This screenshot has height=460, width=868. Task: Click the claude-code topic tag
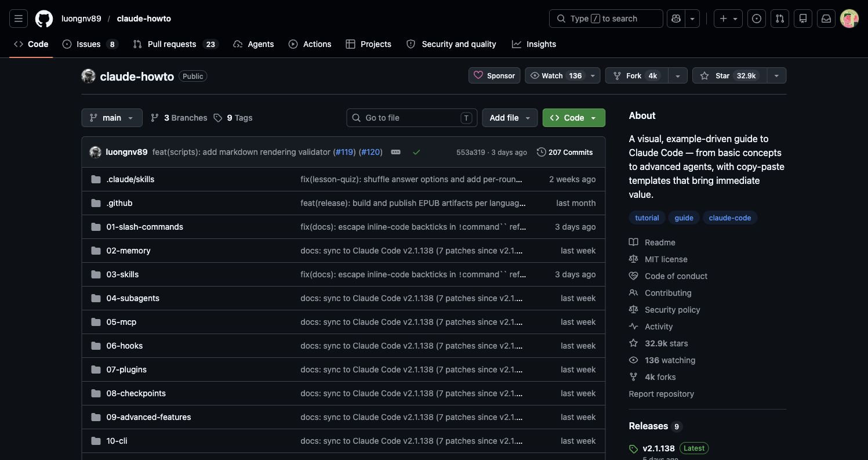point(730,218)
